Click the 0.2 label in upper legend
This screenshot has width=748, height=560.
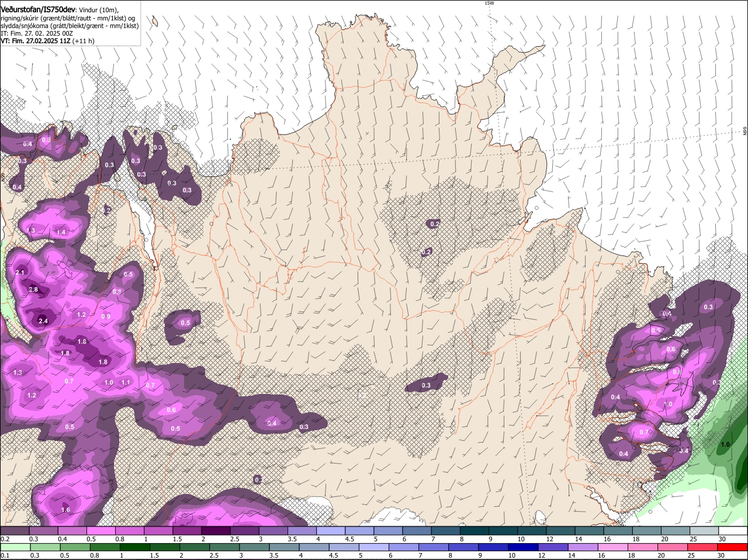pyautogui.click(x=5, y=538)
